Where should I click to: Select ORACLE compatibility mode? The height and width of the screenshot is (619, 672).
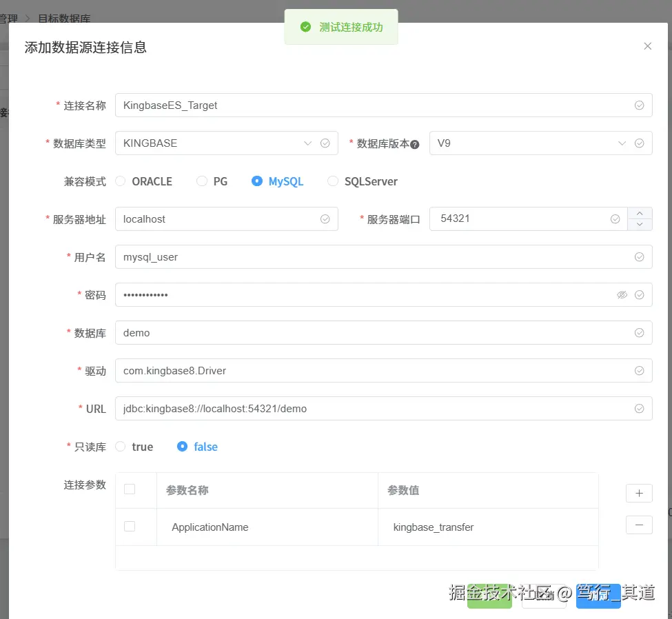click(x=120, y=181)
